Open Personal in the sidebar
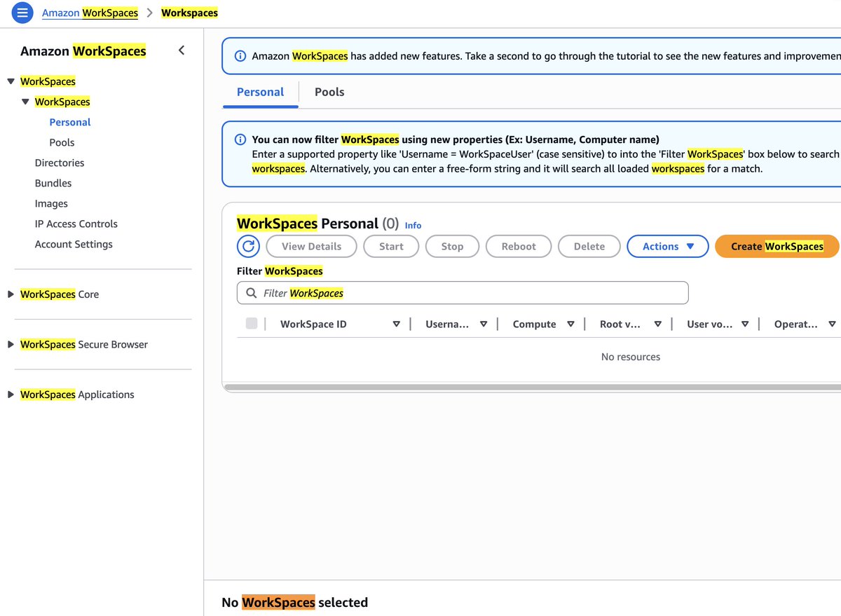The height and width of the screenshot is (616, 841). pyautogui.click(x=70, y=122)
